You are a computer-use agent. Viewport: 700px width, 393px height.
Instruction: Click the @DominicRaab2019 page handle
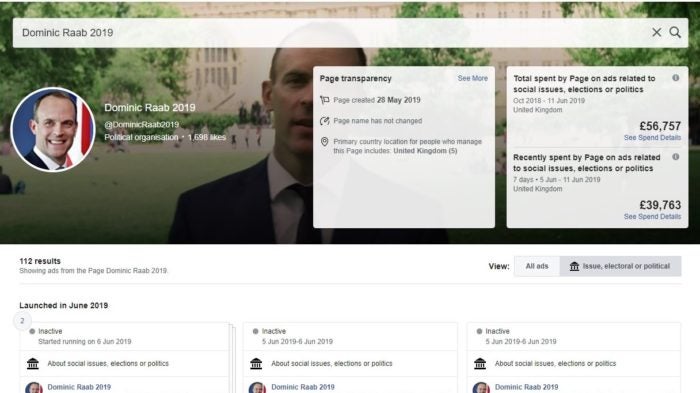point(142,125)
